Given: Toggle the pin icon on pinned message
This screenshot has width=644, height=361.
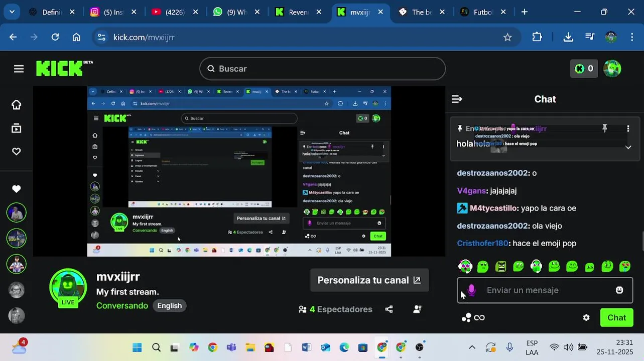Looking at the screenshot, I should point(605,128).
